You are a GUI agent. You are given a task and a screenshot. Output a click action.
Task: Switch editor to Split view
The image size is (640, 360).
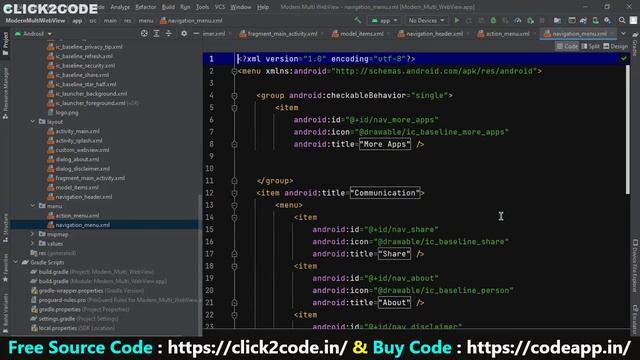[591, 46]
